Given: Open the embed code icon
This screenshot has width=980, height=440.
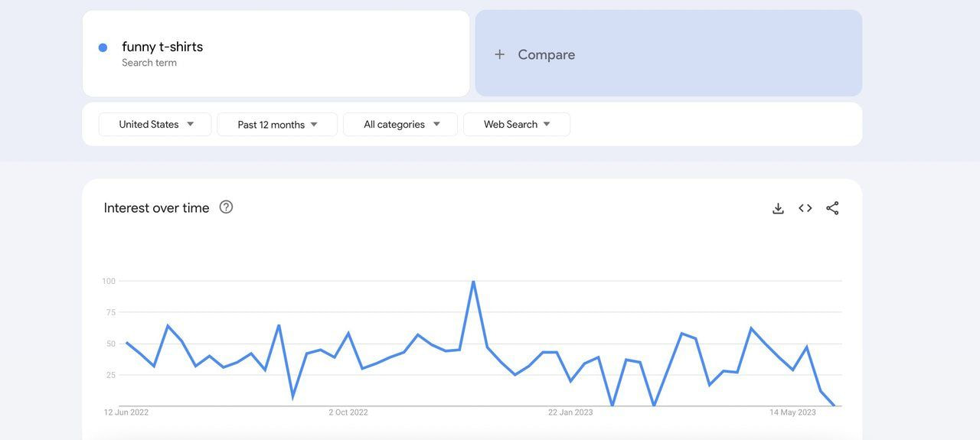Looking at the screenshot, I should 805,208.
